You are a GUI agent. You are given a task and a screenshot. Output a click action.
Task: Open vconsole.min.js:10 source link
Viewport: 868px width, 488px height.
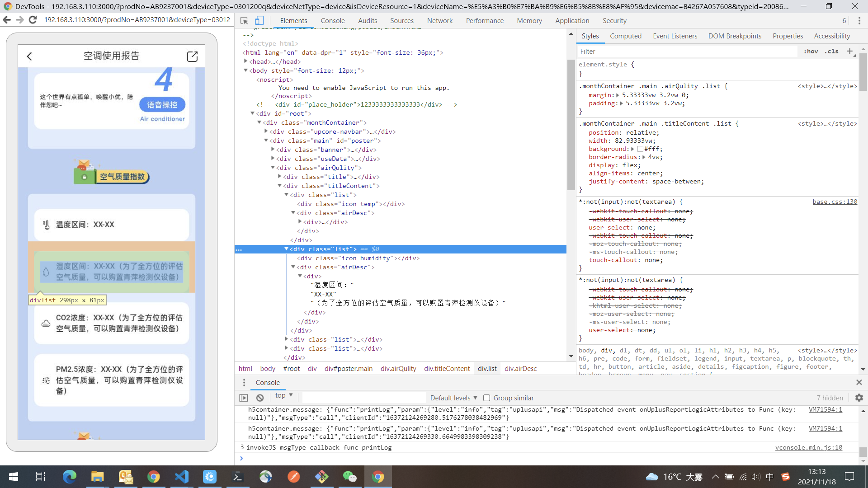808,448
